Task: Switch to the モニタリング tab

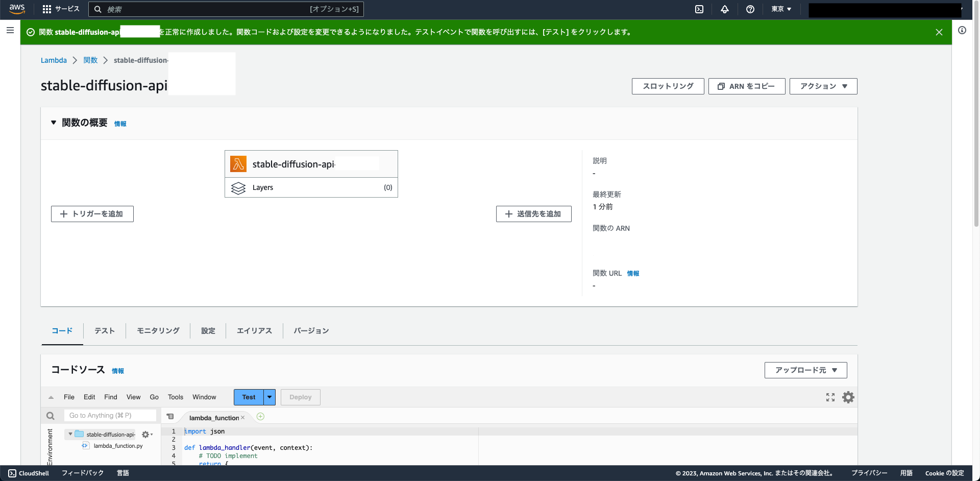Action: pos(158,331)
